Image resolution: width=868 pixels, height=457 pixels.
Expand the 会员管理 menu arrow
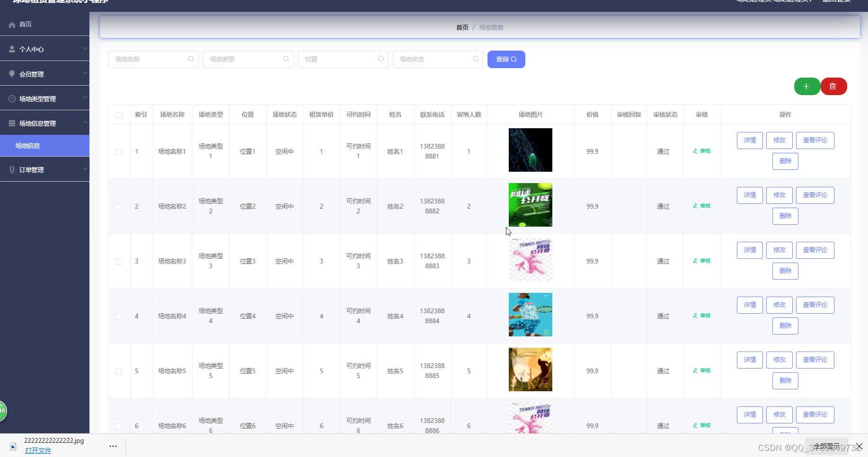85,73
